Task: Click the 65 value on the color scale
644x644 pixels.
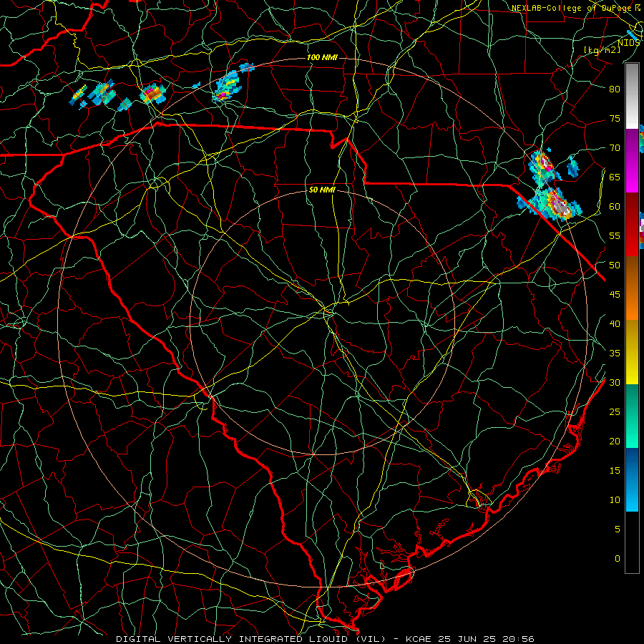Action: tap(615, 177)
